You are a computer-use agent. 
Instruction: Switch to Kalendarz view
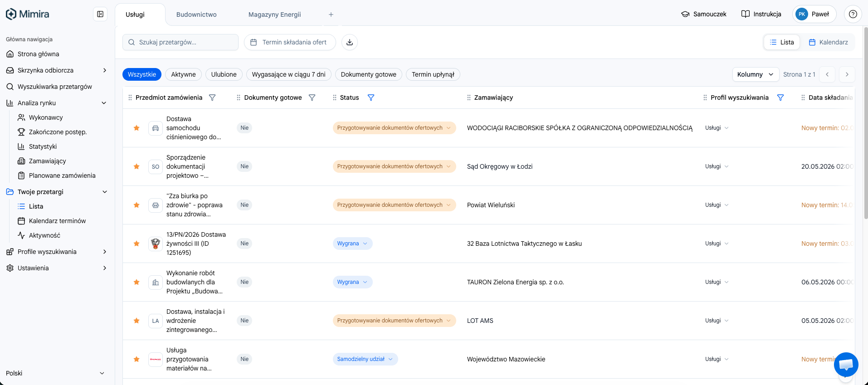(x=828, y=42)
